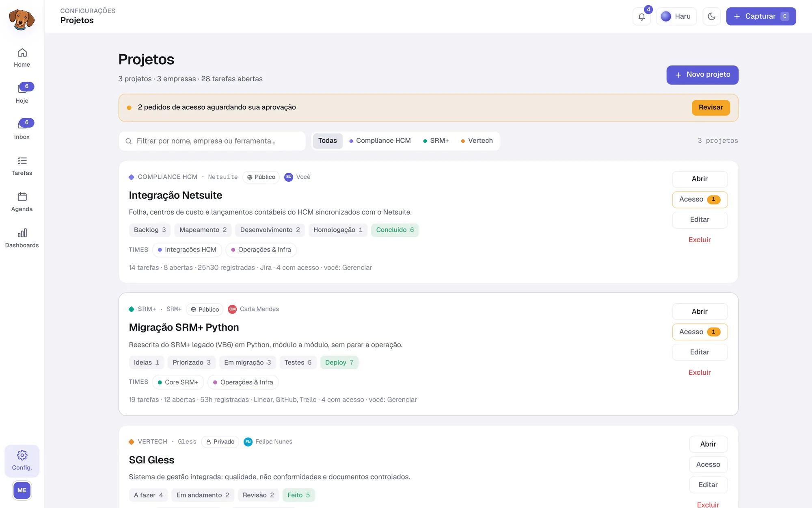This screenshot has width=812, height=508.
Task: Open Hoje in the sidebar
Action: click(22, 94)
